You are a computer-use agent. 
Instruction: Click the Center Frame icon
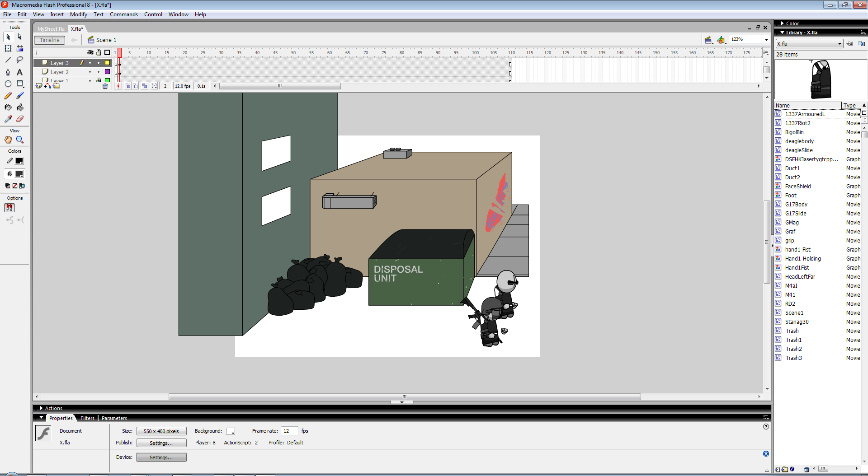coord(118,86)
